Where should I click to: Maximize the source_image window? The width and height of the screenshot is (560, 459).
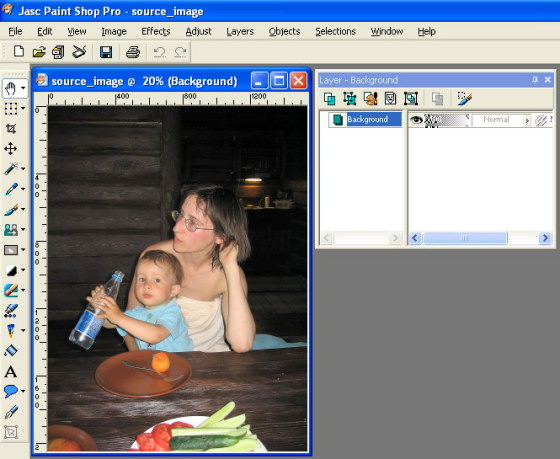[x=279, y=80]
